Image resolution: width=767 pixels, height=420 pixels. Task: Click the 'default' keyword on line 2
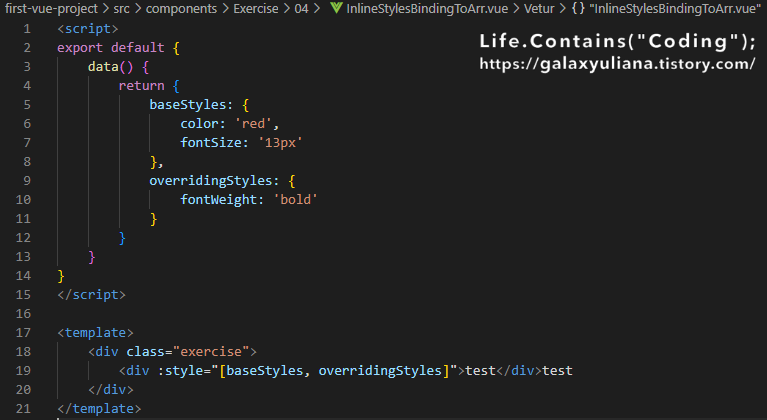pyautogui.click(x=137, y=48)
